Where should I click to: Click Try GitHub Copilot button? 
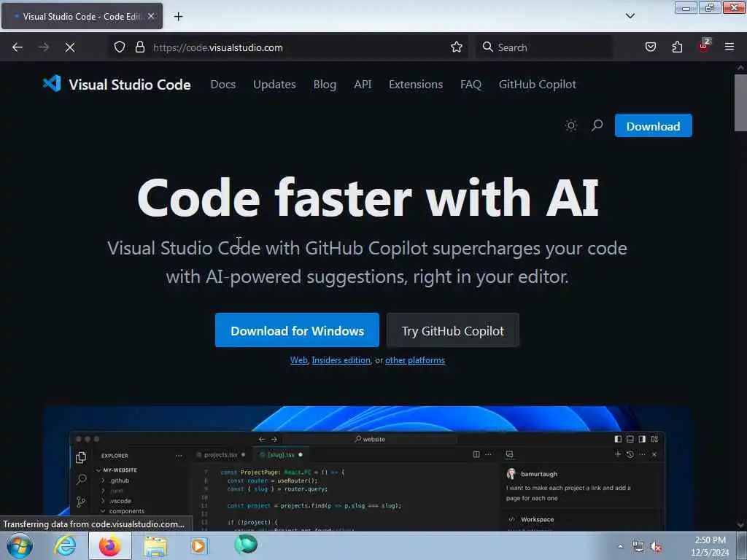coord(452,330)
